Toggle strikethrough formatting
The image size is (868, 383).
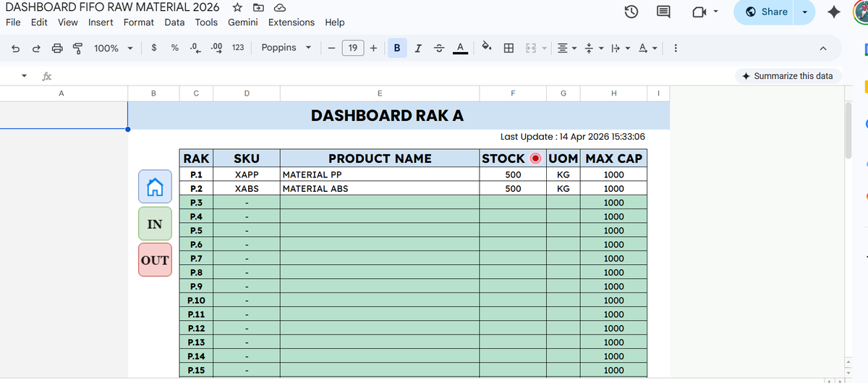click(x=438, y=48)
